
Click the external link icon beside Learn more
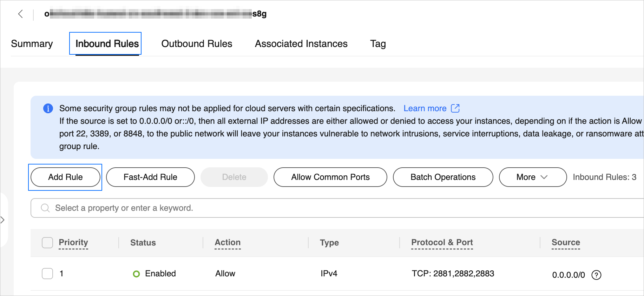click(x=455, y=108)
